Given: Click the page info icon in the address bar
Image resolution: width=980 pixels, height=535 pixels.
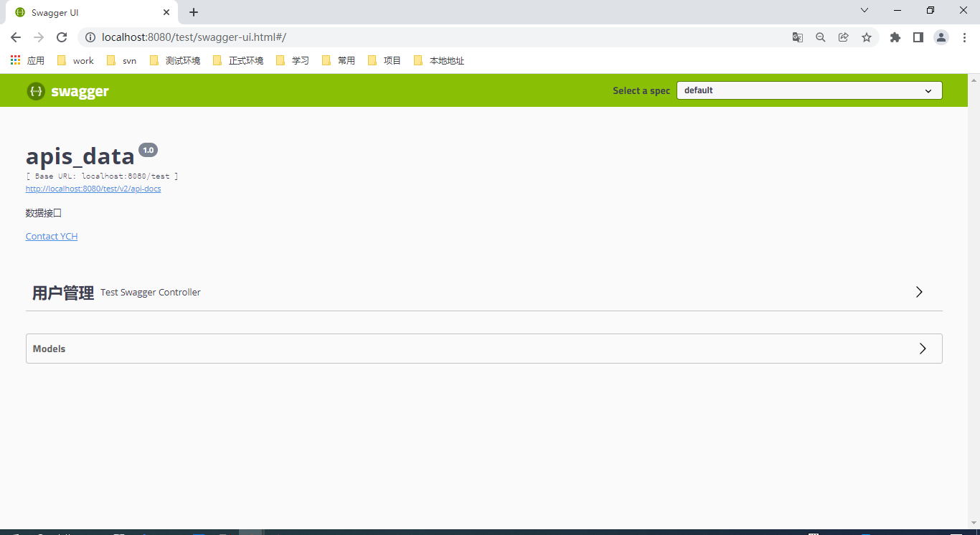Looking at the screenshot, I should (90, 37).
